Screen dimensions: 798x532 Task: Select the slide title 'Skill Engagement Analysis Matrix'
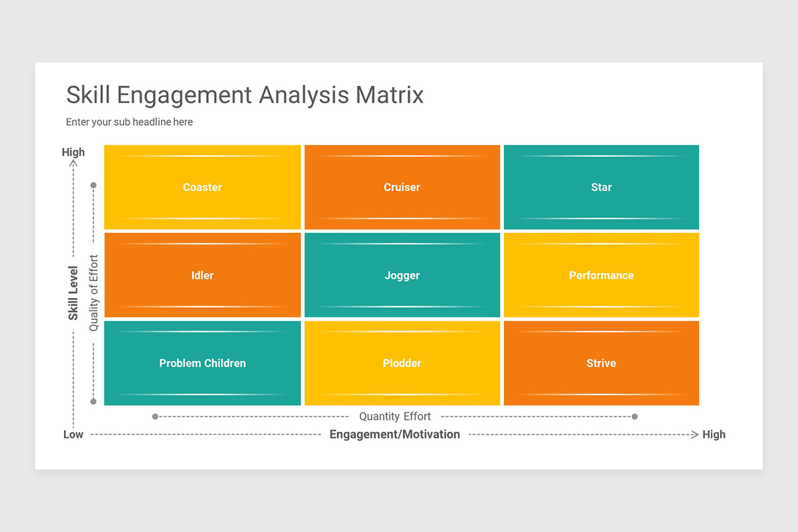point(245,95)
